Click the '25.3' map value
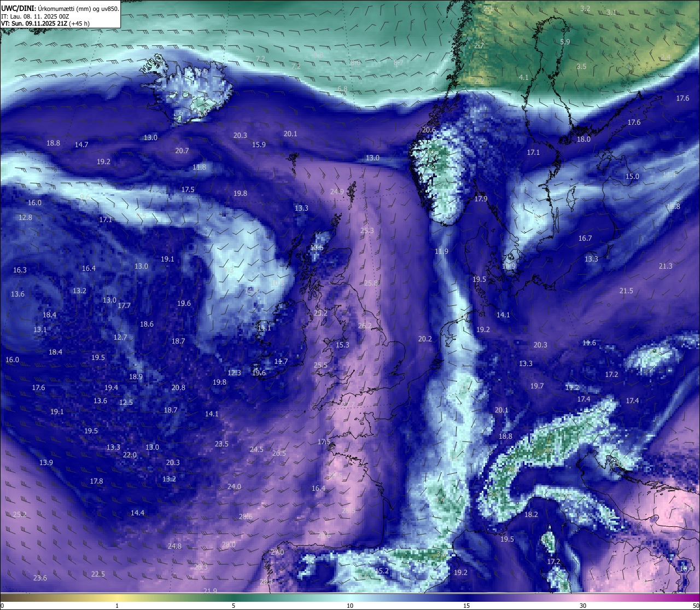The height and width of the screenshot is (610, 700). pyautogui.click(x=367, y=230)
